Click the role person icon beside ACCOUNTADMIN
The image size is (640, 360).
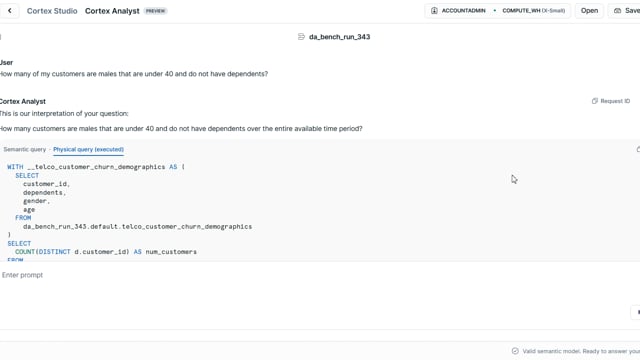[x=434, y=11]
